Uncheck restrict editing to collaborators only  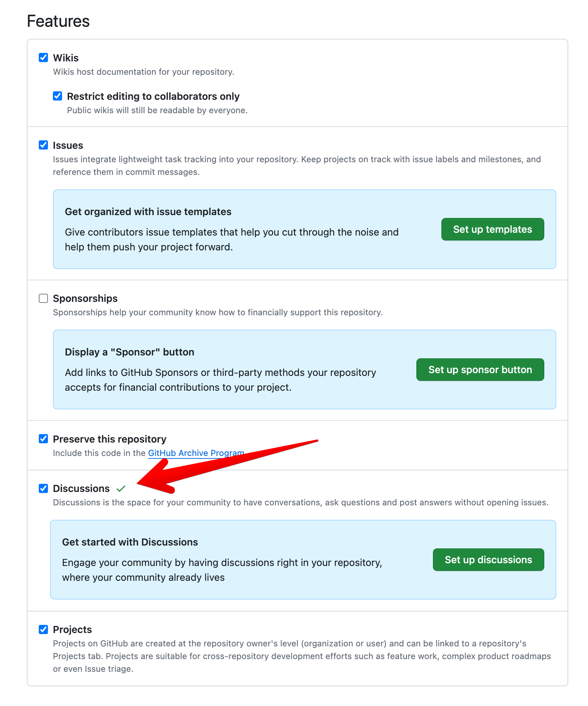point(57,96)
